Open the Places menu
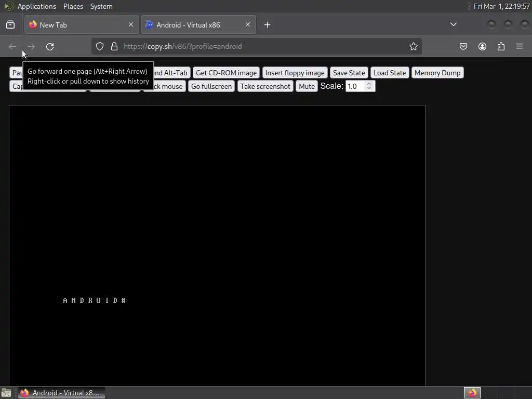 tap(73, 6)
